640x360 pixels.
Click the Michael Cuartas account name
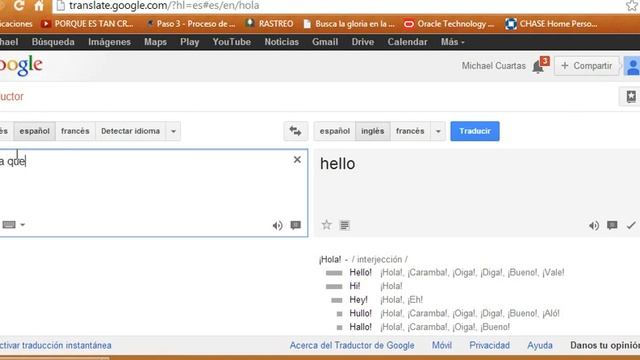click(493, 66)
